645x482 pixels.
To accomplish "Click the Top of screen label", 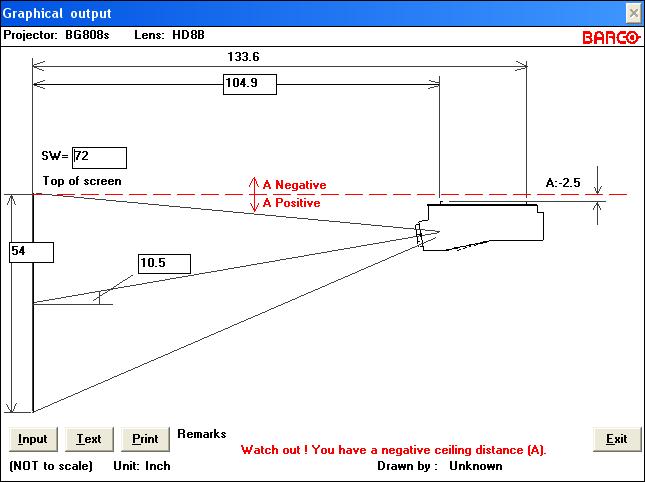I will tap(82, 181).
